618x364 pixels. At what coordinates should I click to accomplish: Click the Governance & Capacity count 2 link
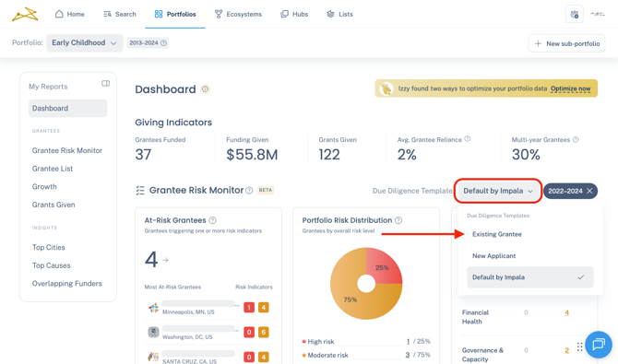[x=566, y=350]
